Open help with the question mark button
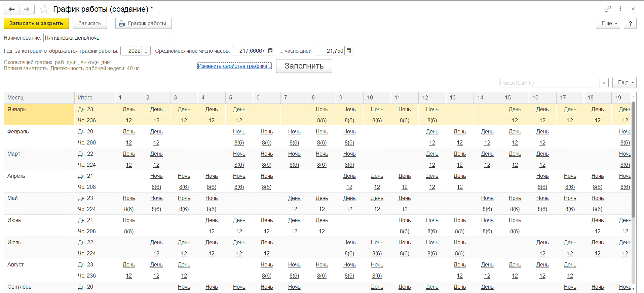 click(630, 24)
